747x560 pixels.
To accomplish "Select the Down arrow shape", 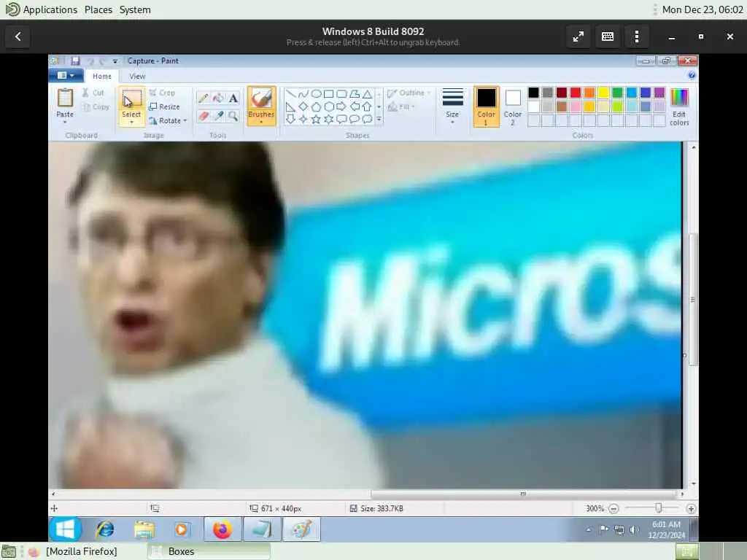I will point(290,119).
